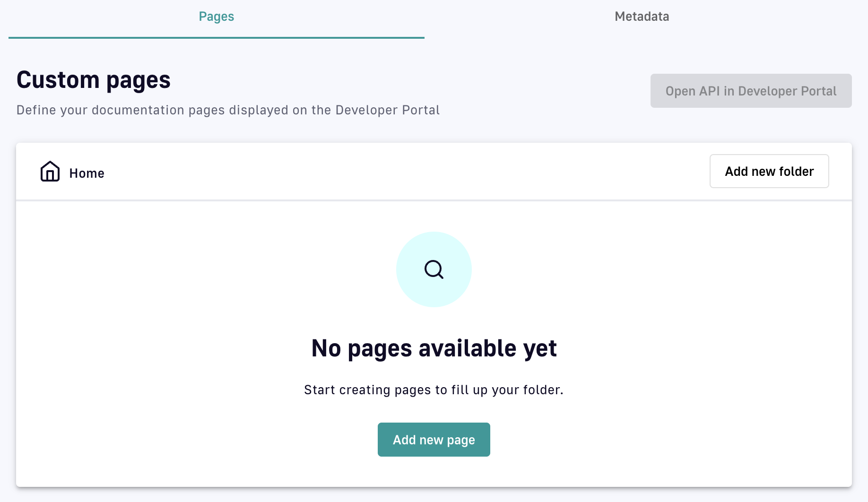Screen dimensions: 868x502
Task: Click the word 'Custom' in the page title
Action: (58, 80)
